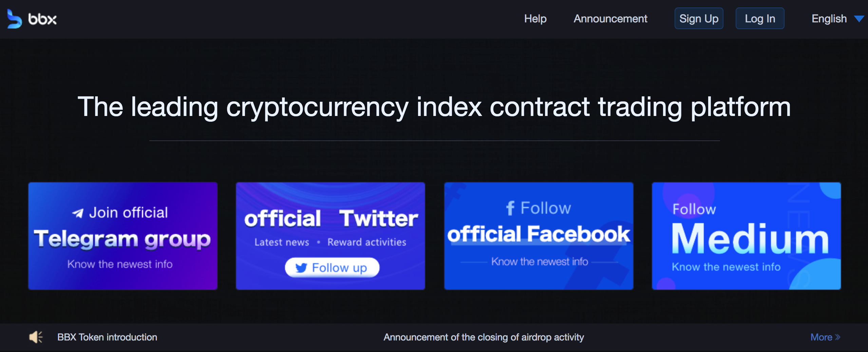Click the bbx logo in the header
Screen dimensions: 868x352
click(32, 19)
